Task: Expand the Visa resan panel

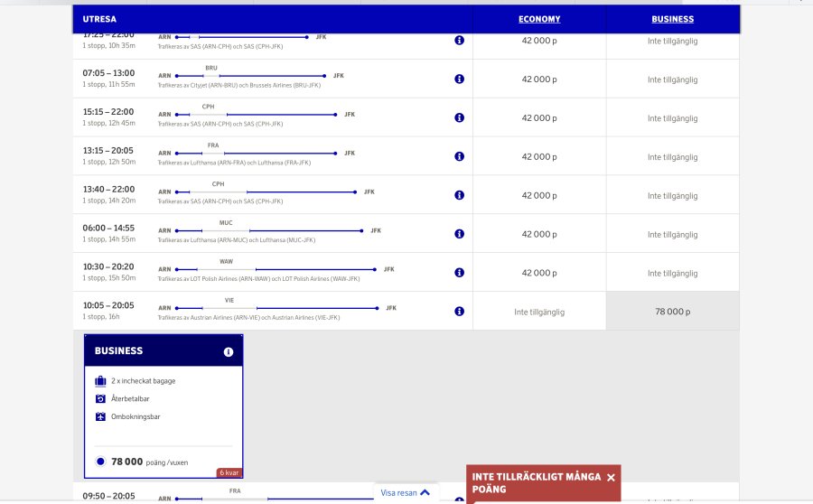Action: (405, 493)
